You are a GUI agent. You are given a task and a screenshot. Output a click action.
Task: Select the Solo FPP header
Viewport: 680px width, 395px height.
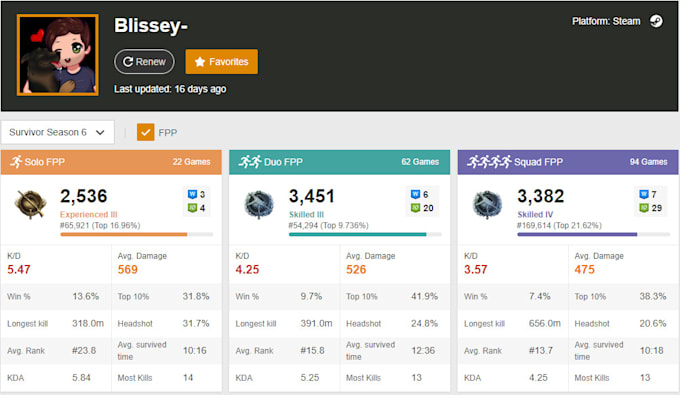point(111,162)
